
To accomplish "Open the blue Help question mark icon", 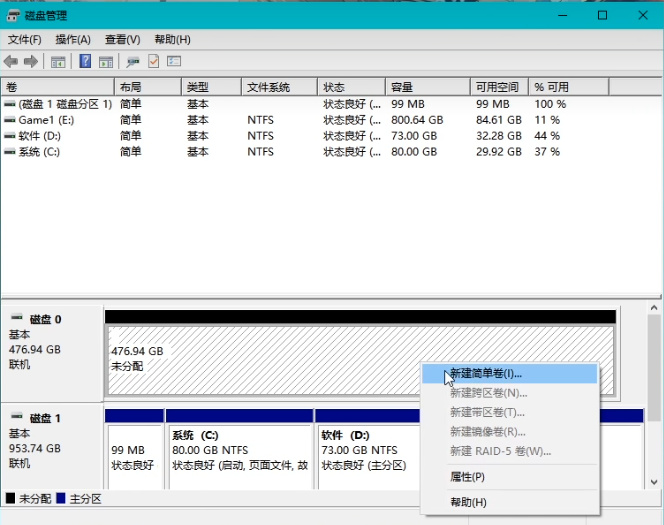I will coord(85,61).
